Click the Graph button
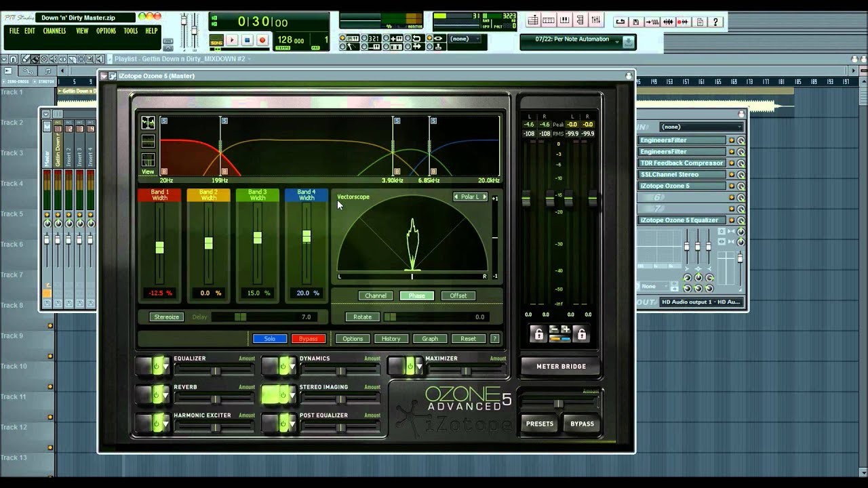 (x=430, y=338)
